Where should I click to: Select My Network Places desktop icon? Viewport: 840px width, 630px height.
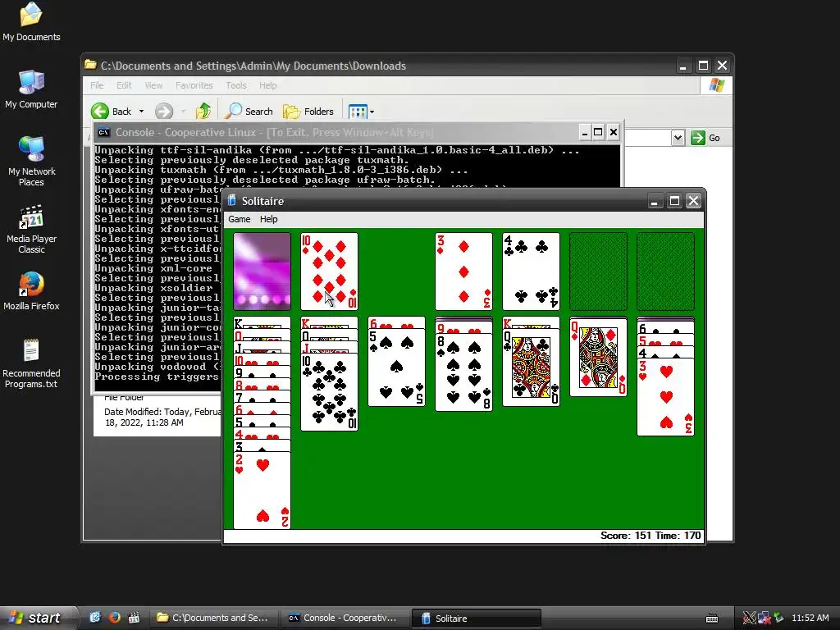[31, 162]
